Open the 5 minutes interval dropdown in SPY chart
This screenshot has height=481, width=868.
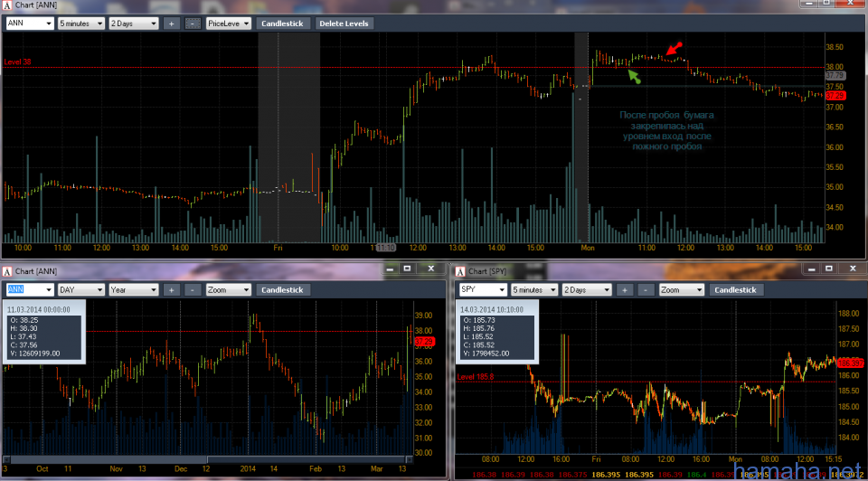coord(534,289)
